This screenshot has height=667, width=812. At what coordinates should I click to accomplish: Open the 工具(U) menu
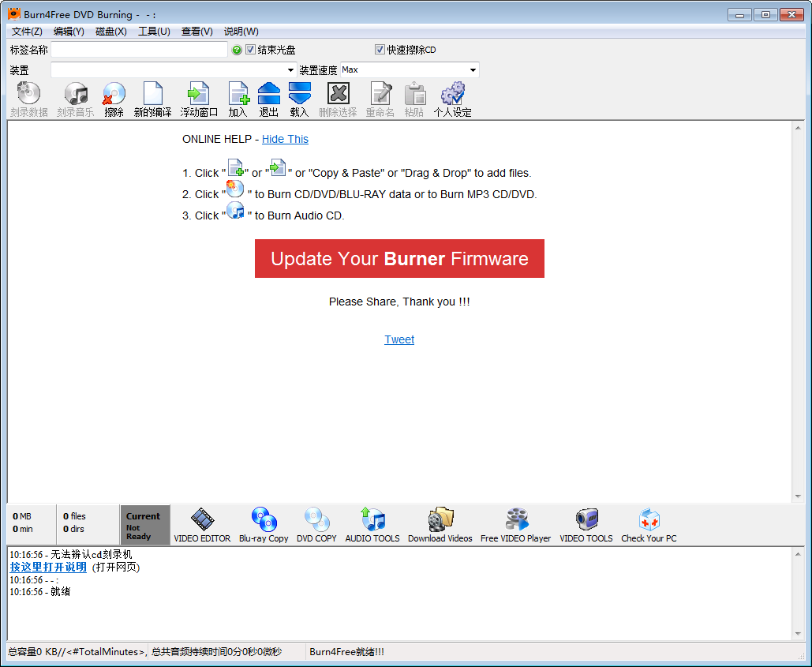coord(154,31)
